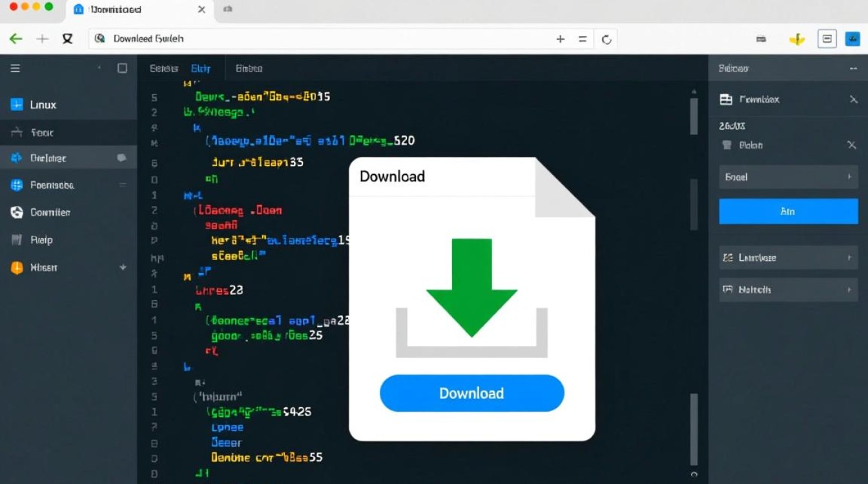Click the back arrow in the browser toolbar

coord(15,39)
